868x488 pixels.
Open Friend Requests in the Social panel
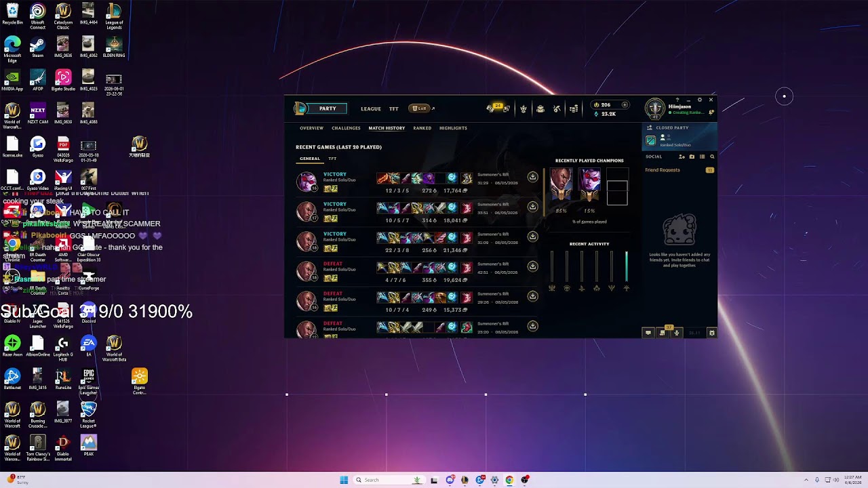(x=679, y=170)
